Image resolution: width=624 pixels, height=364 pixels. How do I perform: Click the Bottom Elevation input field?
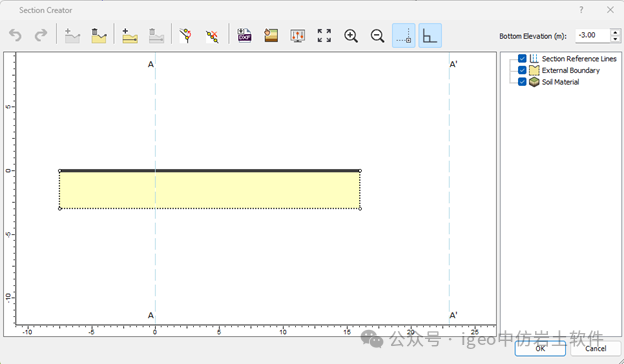coord(593,35)
